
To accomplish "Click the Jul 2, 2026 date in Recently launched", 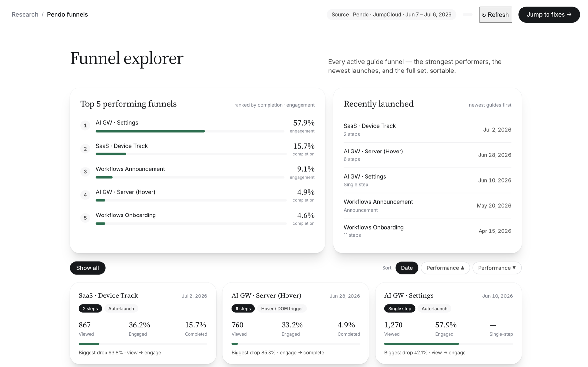I will pos(497,130).
